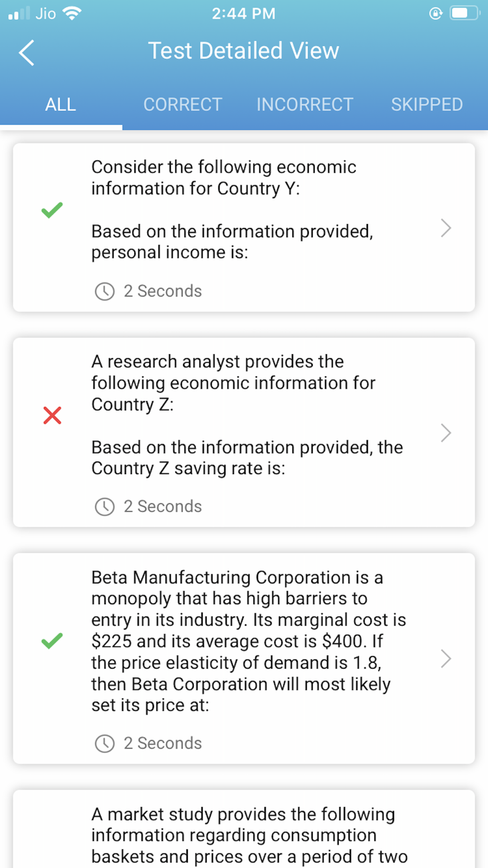Tap the green checkmark on Country Y question
The image size is (488, 868).
(x=52, y=210)
